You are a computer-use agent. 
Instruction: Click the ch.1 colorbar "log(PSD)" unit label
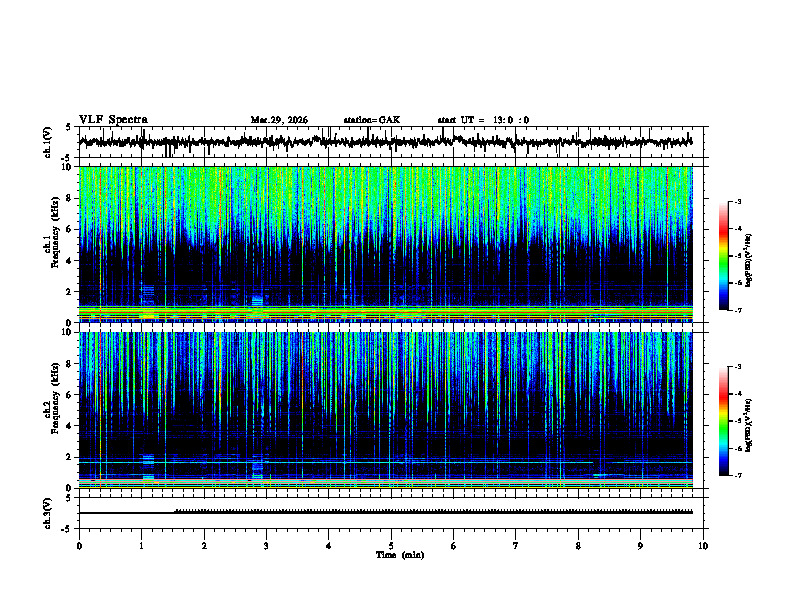coord(749,261)
